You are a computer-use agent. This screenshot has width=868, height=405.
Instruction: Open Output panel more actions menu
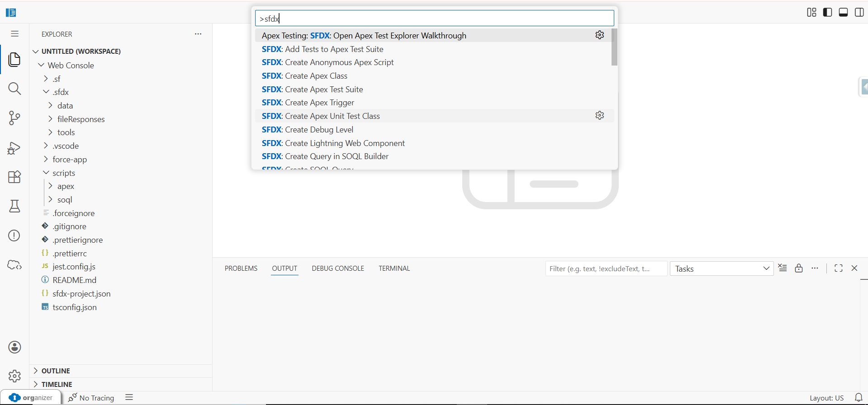(815, 268)
